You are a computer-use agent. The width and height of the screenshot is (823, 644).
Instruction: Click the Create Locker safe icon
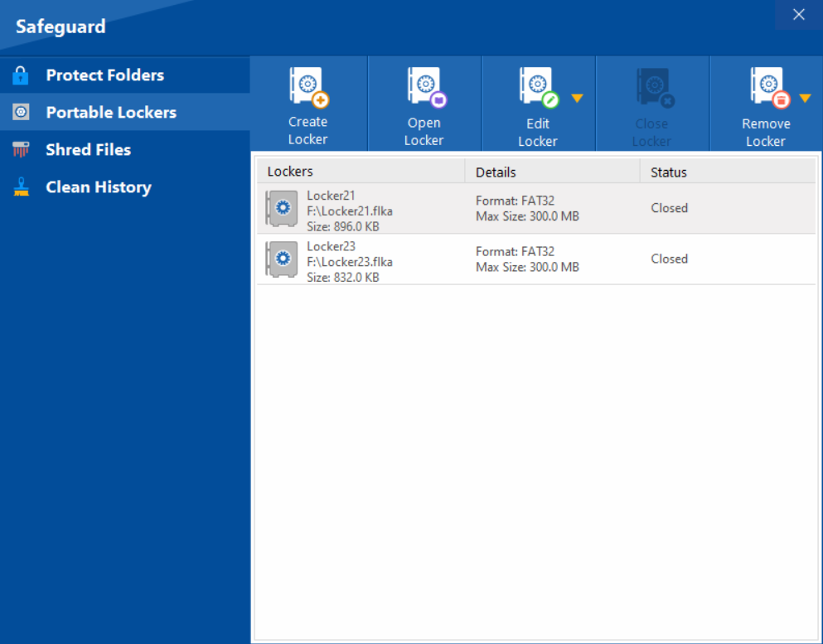309,86
